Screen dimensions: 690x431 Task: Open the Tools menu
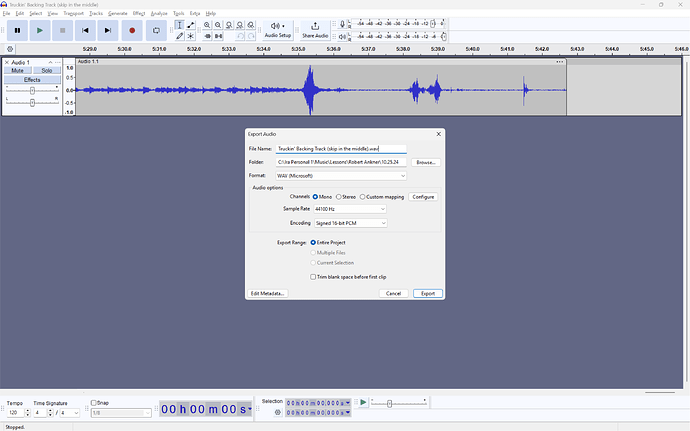point(178,14)
